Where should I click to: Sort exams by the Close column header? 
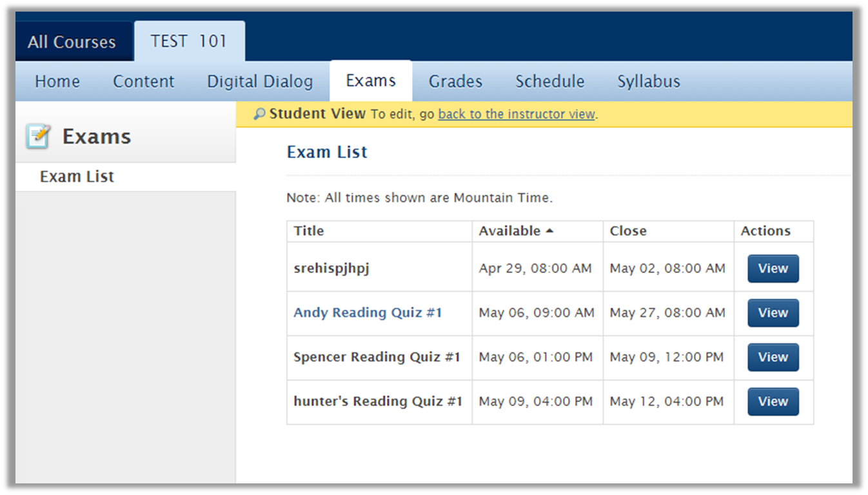(x=627, y=230)
